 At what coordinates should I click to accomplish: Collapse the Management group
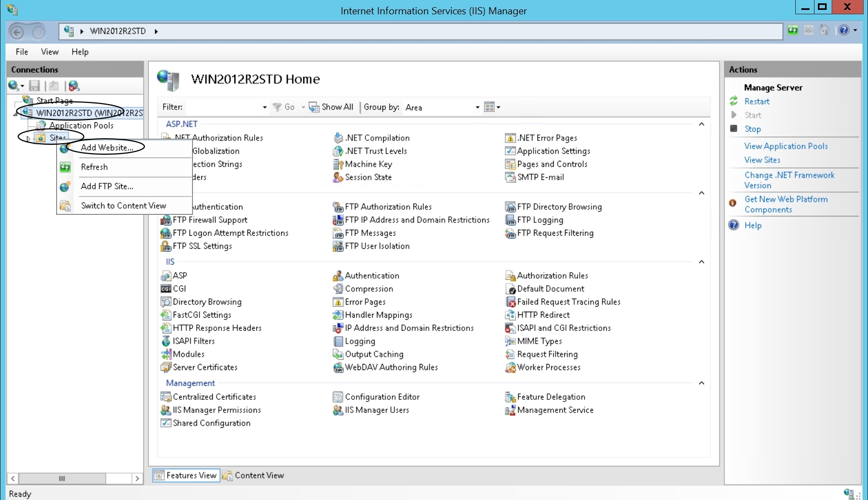point(702,383)
